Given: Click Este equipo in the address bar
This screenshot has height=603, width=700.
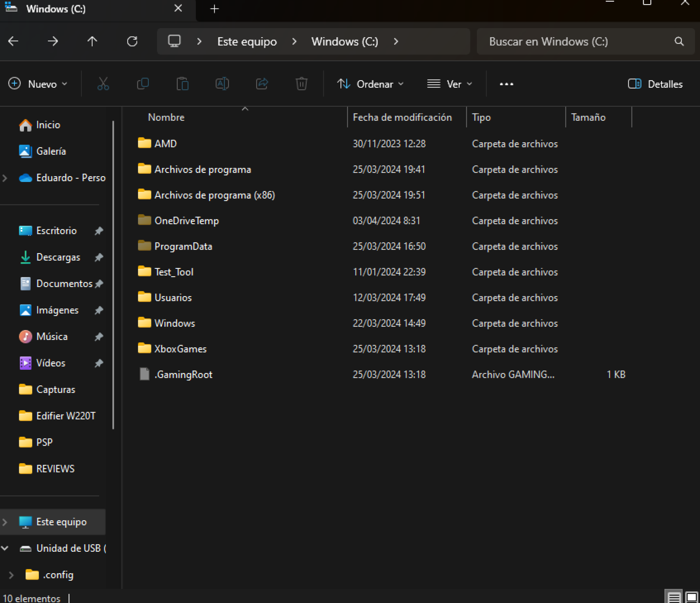Looking at the screenshot, I should coord(247,42).
